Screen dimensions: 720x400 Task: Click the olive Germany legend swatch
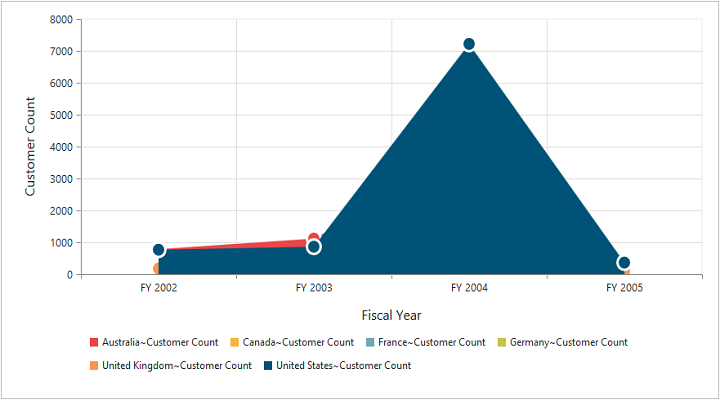[x=502, y=342]
